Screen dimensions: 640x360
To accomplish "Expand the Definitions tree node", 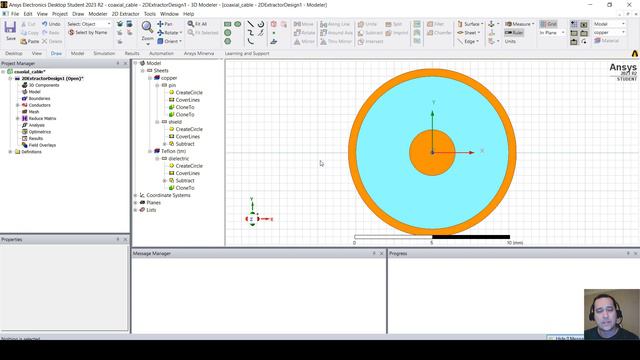I will point(10,152).
